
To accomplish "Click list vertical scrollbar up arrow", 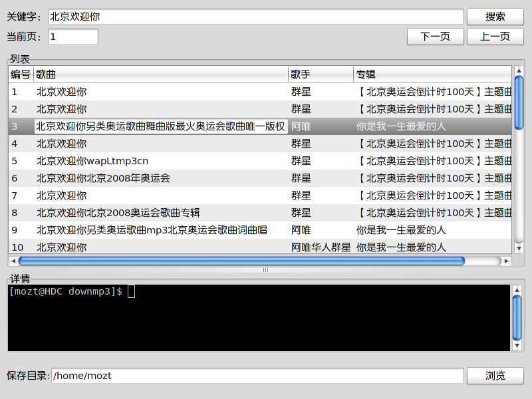I will click(519, 70).
